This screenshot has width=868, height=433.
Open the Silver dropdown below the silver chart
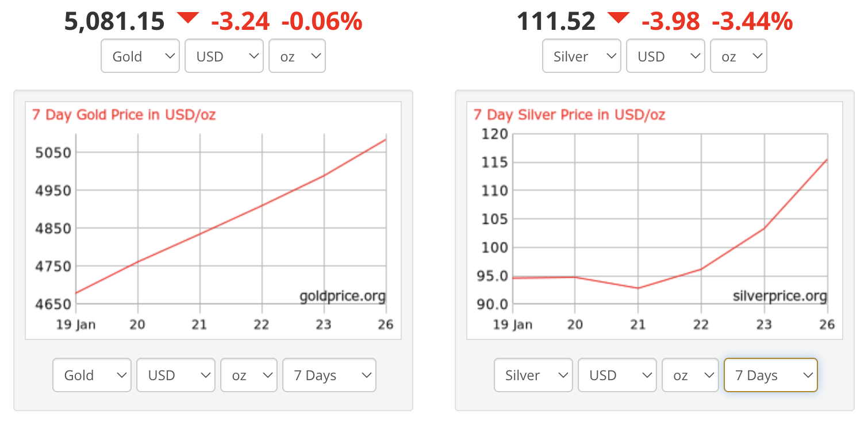(533, 374)
